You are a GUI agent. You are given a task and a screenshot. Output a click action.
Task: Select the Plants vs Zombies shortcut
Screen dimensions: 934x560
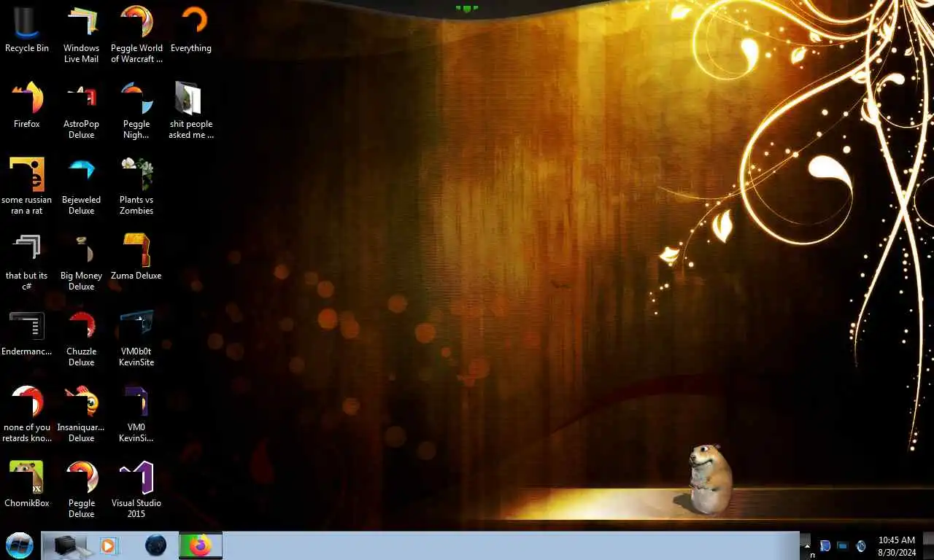click(x=136, y=187)
